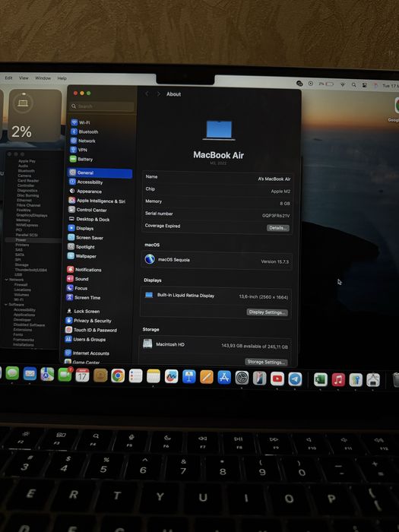The width and height of the screenshot is (399, 532).
Task: Select Displays in the settings sidebar
Action: [81, 228]
